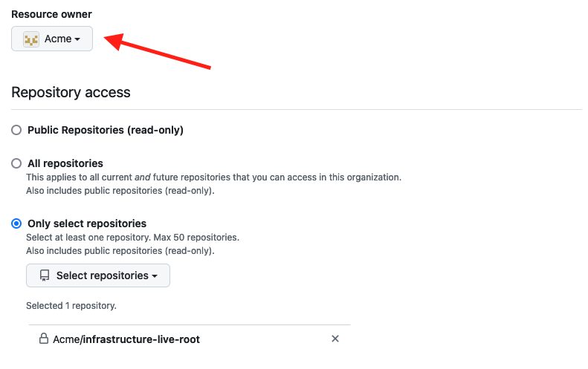Image resolution: width=588 pixels, height=369 pixels.
Task: Click the lock icon beside infrastructure-live-root
Action: 44,339
